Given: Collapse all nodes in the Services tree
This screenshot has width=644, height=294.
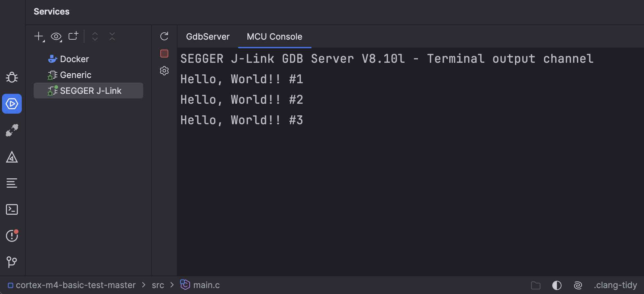Looking at the screenshot, I should pos(112,36).
